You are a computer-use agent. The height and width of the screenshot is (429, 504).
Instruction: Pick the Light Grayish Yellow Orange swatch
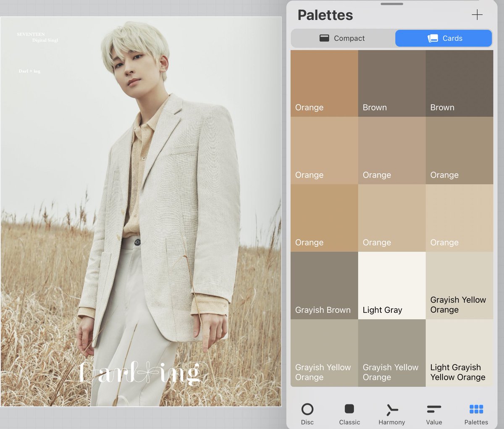click(459, 353)
